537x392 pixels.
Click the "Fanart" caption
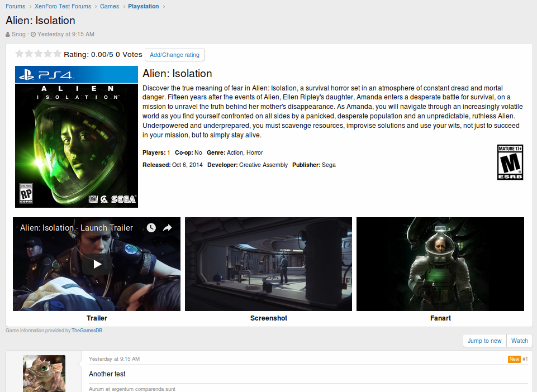[440, 318]
